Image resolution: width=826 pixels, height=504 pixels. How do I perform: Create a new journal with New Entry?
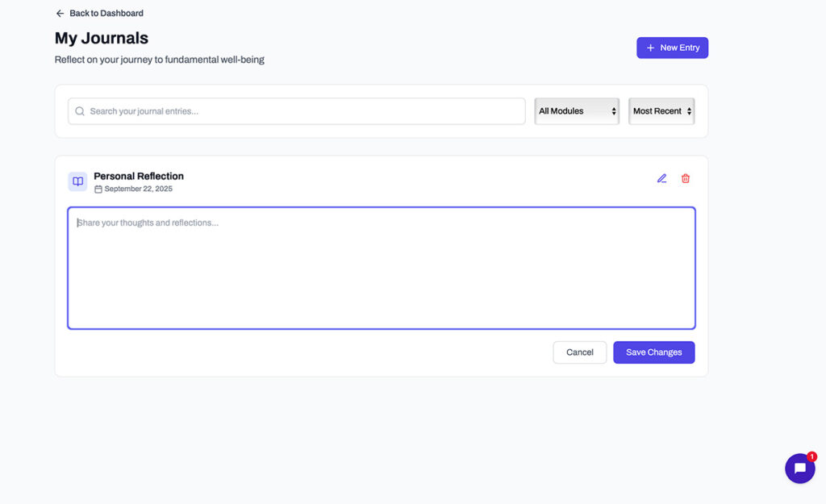click(672, 48)
